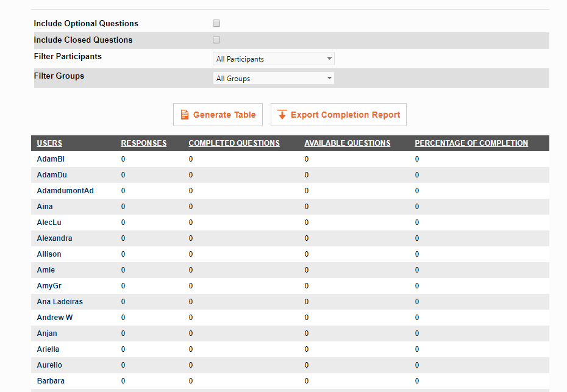The image size is (567, 392).
Task: Tick the Include Closed Questions checkbox
Action: [216, 40]
